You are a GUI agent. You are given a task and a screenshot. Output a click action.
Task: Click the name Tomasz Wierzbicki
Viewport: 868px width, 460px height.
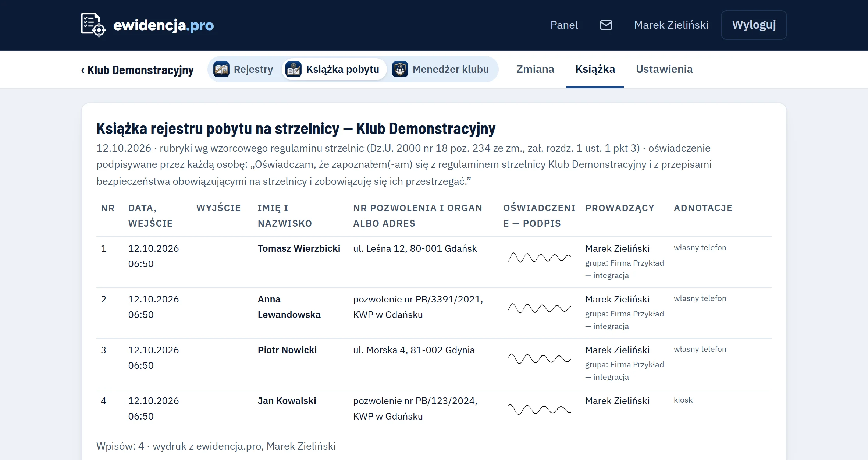[299, 248]
